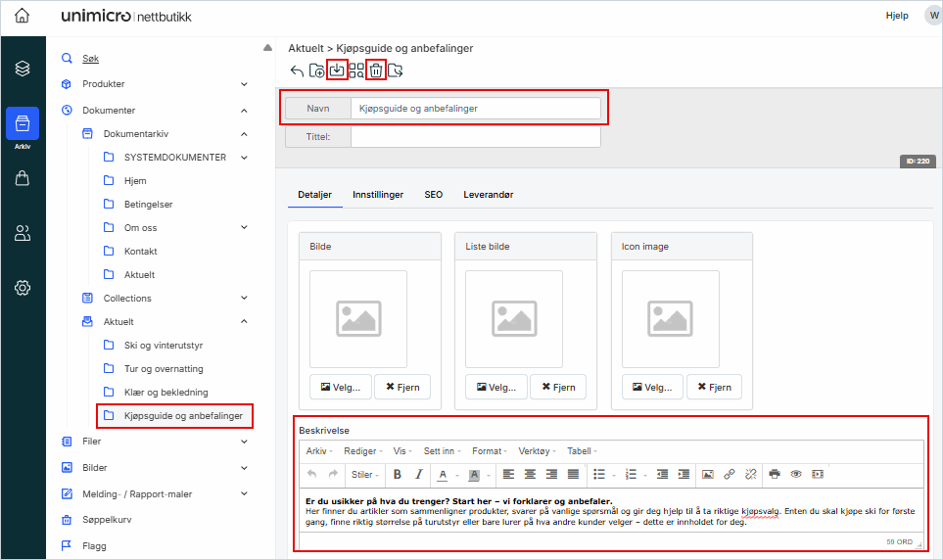
Task: Click the save document icon in toolbar
Action: [x=337, y=70]
